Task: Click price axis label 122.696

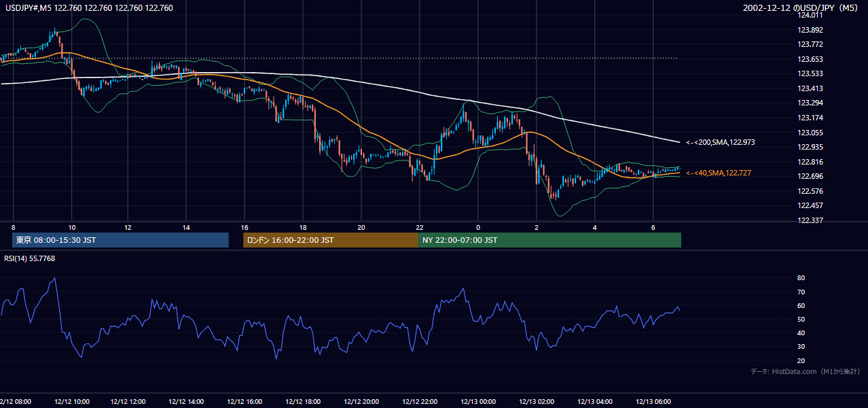Action: 811,176
